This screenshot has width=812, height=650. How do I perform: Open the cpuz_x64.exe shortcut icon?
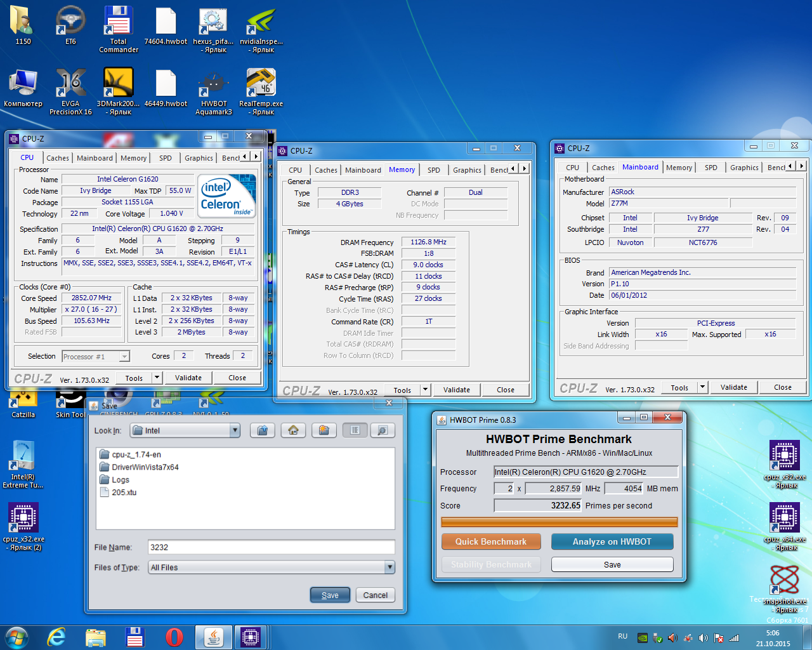785,527
